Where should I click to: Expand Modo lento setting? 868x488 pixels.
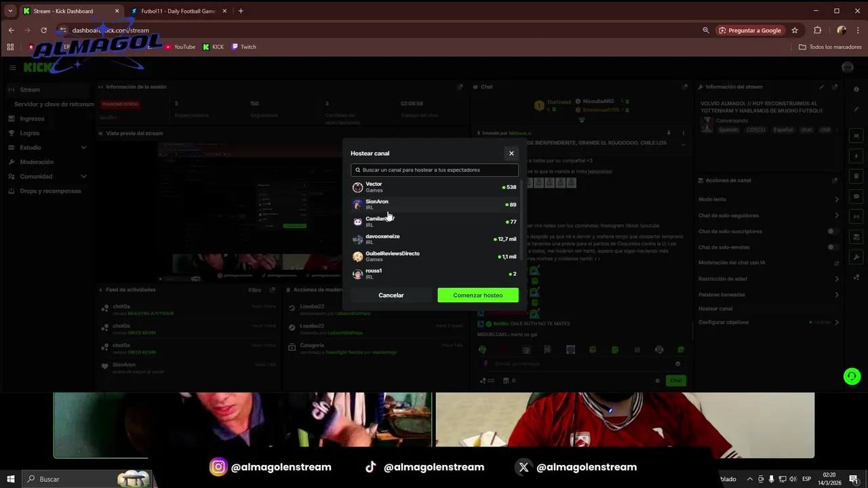(769, 199)
